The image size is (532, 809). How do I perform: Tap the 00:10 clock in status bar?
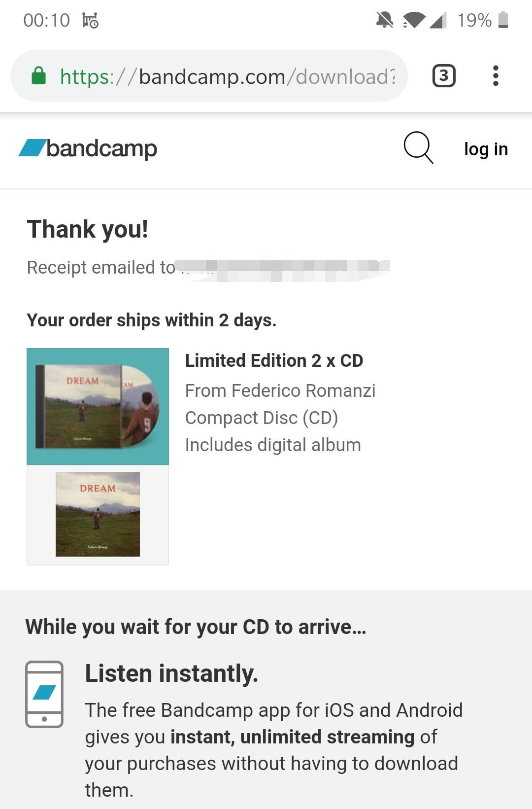click(47, 20)
